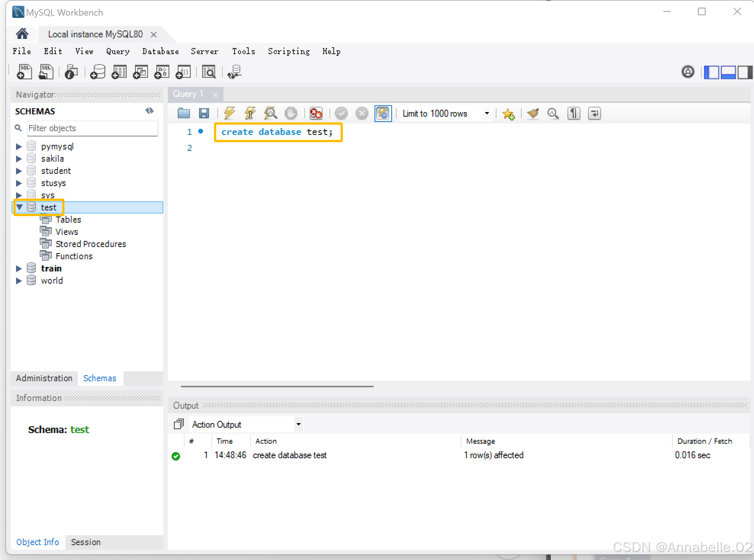Open the Action Output dropdown
Screen dimensions: 754x560
(x=298, y=424)
